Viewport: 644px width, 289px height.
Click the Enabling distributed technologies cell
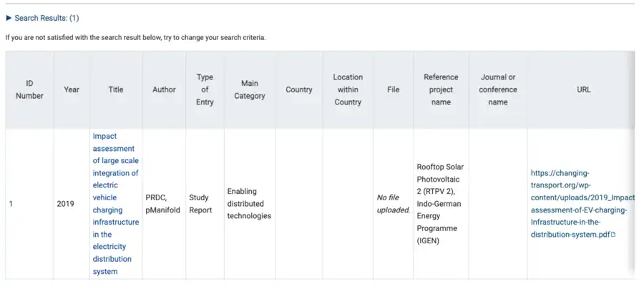click(249, 204)
